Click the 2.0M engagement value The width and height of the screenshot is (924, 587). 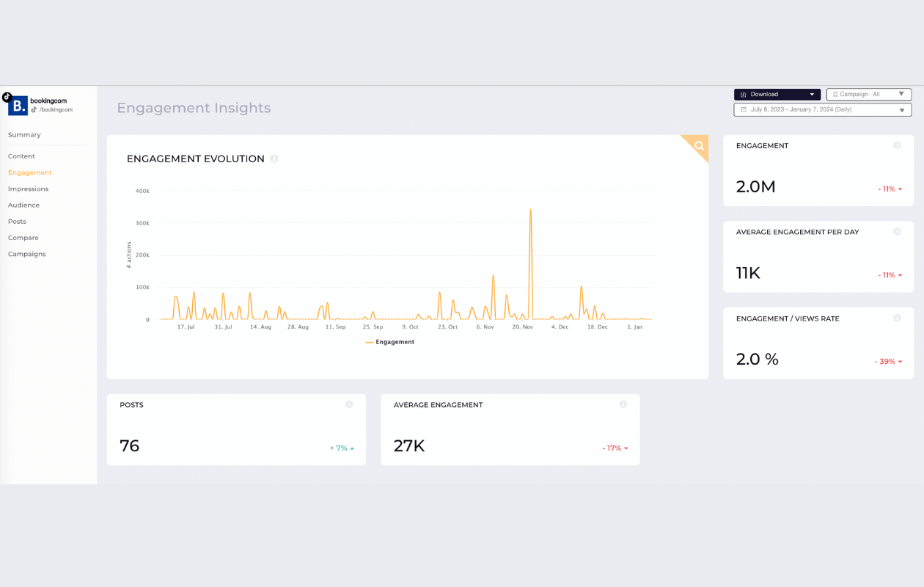pyautogui.click(x=755, y=187)
